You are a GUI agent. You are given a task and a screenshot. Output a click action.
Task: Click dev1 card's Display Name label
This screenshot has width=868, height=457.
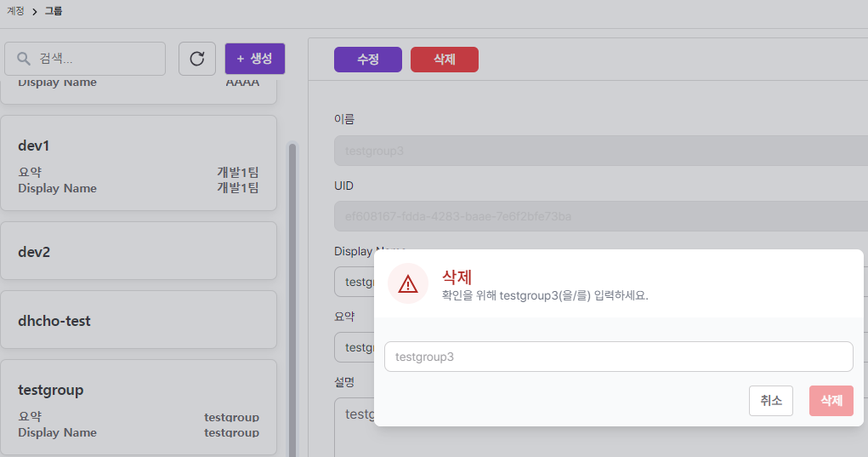coord(57,188)
